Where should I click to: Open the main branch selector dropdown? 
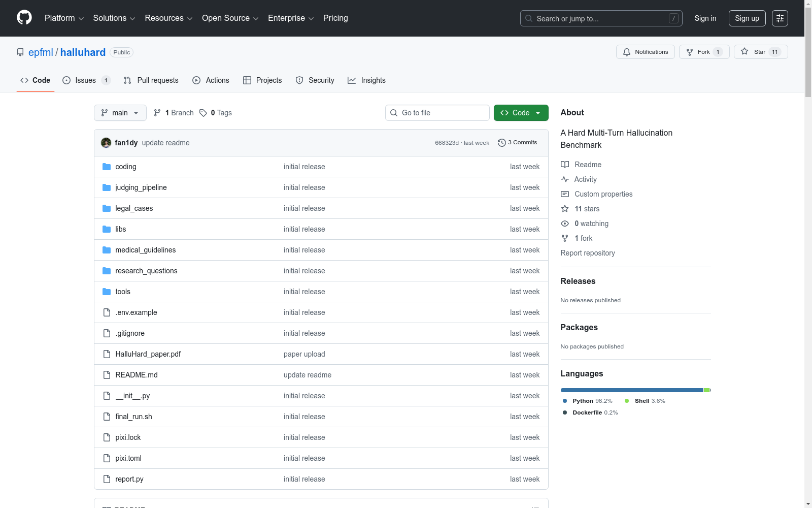(x=120, y=113)
